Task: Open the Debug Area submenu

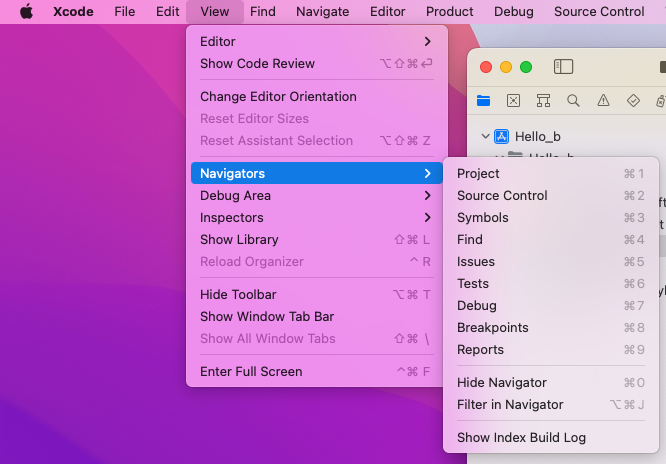Action: coord(317,195)
